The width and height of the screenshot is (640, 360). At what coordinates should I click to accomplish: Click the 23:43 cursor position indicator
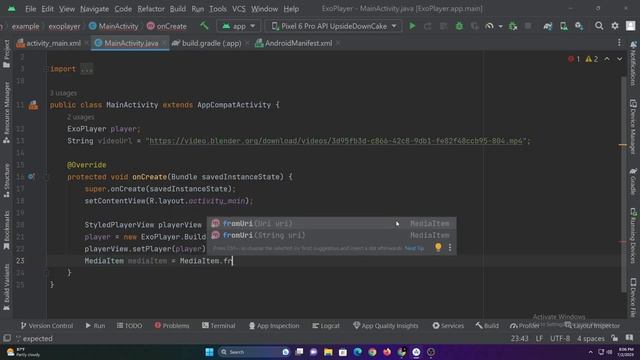(x=519, y=339)
